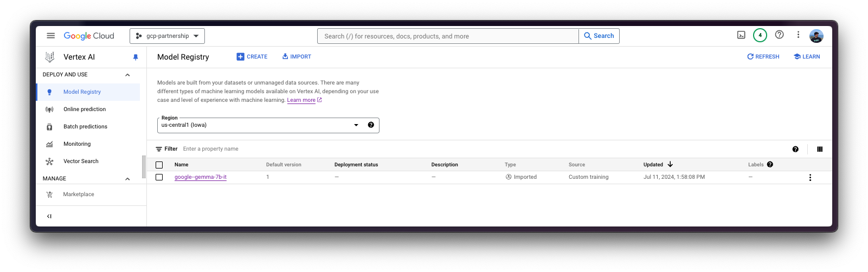
Task: Click the Default version column header
Action: coord(284,165)
